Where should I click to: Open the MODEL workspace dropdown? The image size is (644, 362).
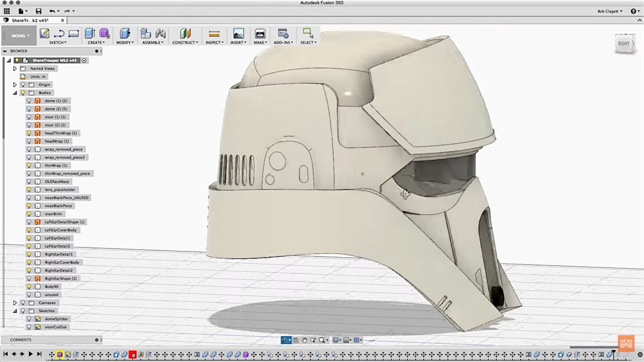pyautogui.click(x=20, y=36)
